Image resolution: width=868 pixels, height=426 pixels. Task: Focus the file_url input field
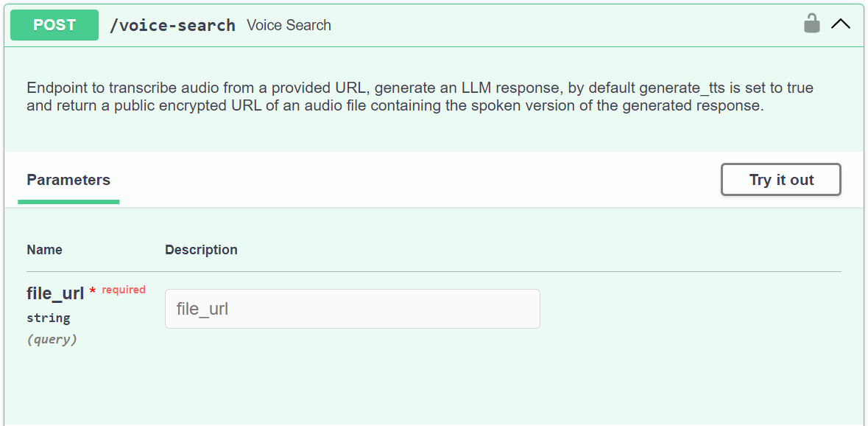pos(352,309)
